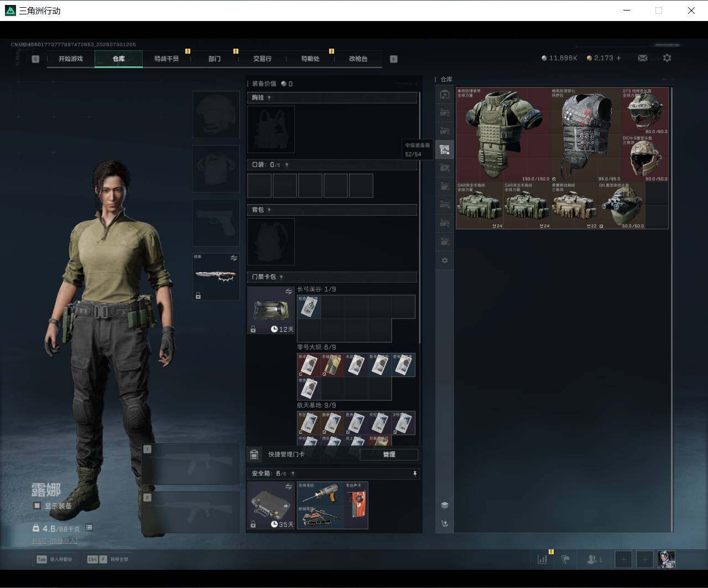The image size is (708, 588).
Task: Click the empty backpack slot
Action: (271, 242)
